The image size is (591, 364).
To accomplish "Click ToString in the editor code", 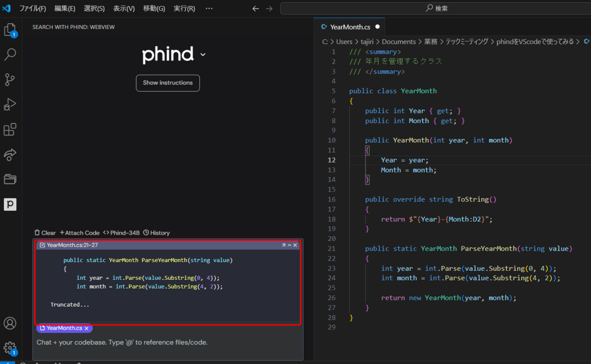I will pyautogui.click(x=473, y=199).
